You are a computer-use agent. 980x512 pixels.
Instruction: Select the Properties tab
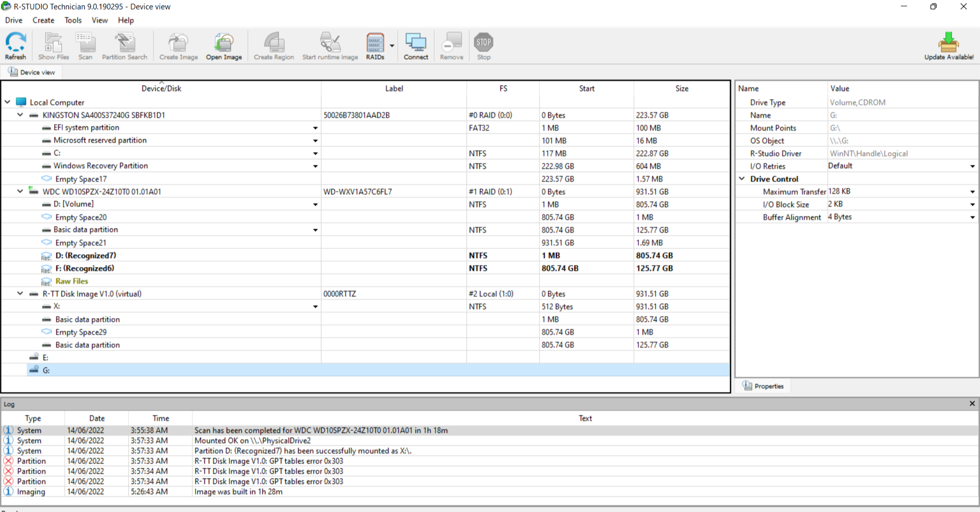pyautogui.click(x=763, y=386)
